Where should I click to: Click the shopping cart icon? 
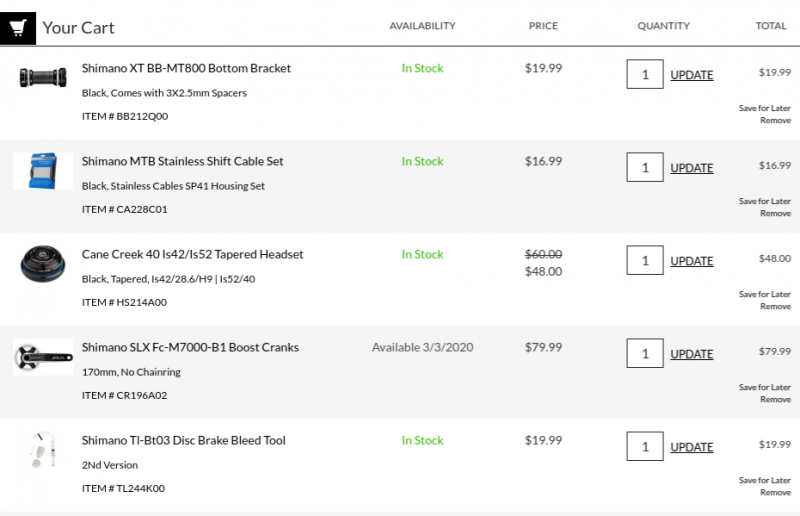pyautogui.click(x=18, y=27)
